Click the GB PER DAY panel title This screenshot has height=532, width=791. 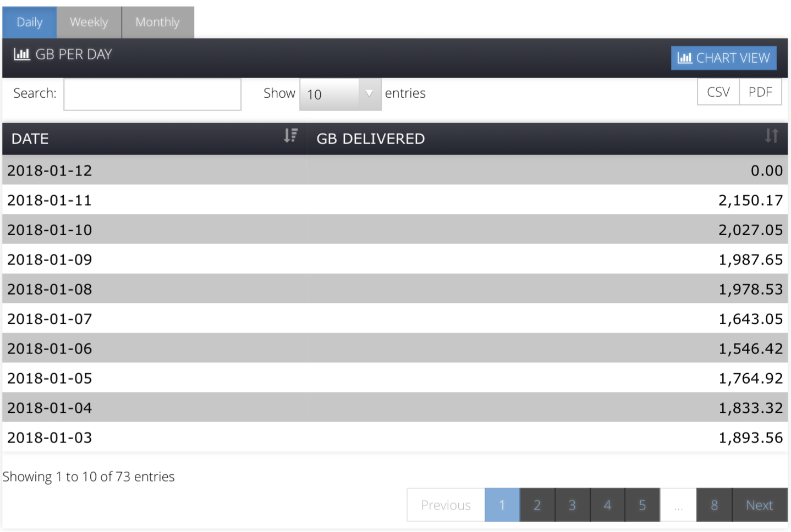[x=74, y=54]
